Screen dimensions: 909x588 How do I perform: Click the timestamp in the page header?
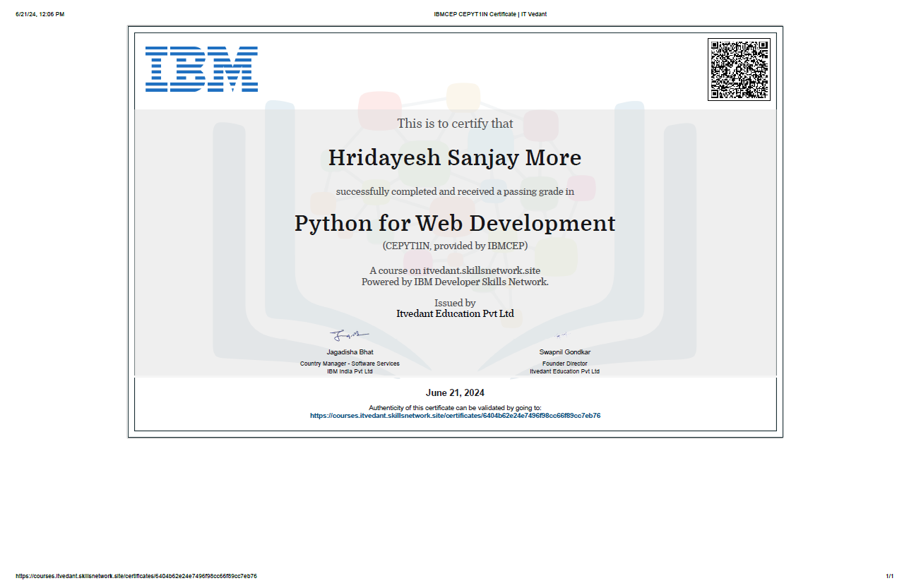[x=40, y=14]
